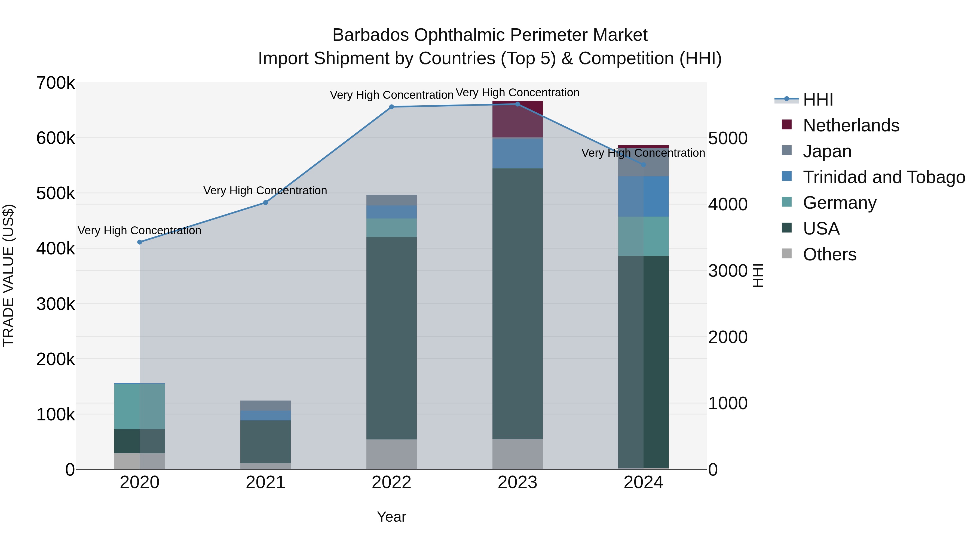This screenshot has width=980, height=551.
Task: Click the TRADE VALUE (US$) axis title
Action: point(8,275)
